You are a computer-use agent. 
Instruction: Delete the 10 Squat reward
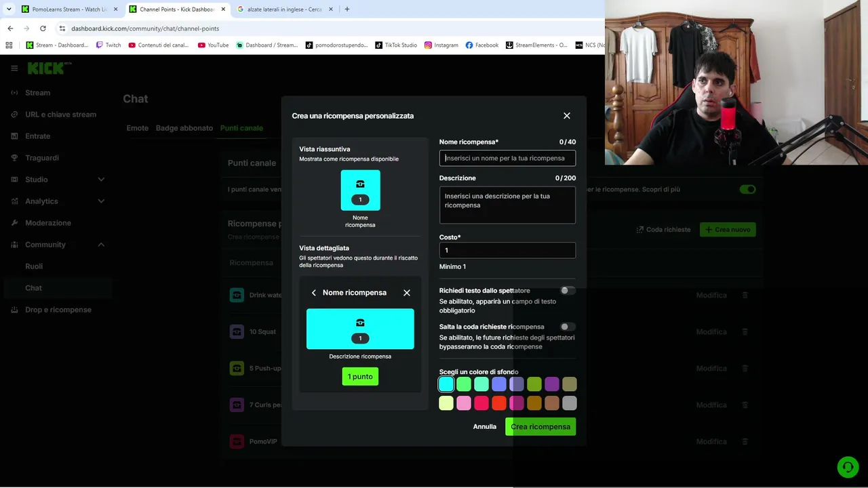tap(745, 332)
